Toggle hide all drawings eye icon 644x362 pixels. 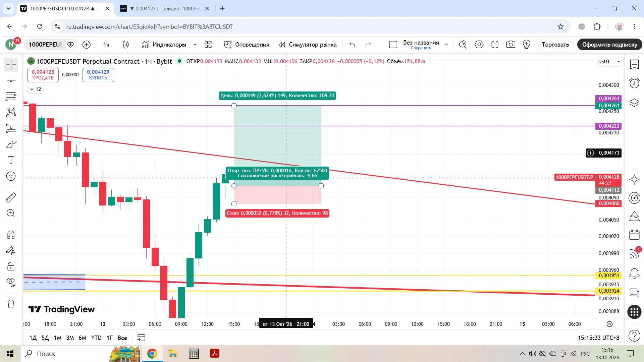pyautogui.click(x=11, y=282)
